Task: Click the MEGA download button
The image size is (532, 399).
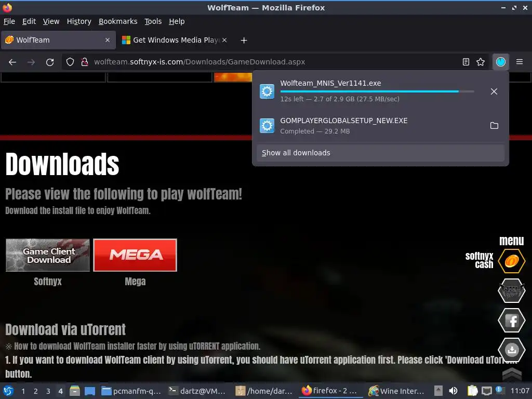Action: pos(135,255)
